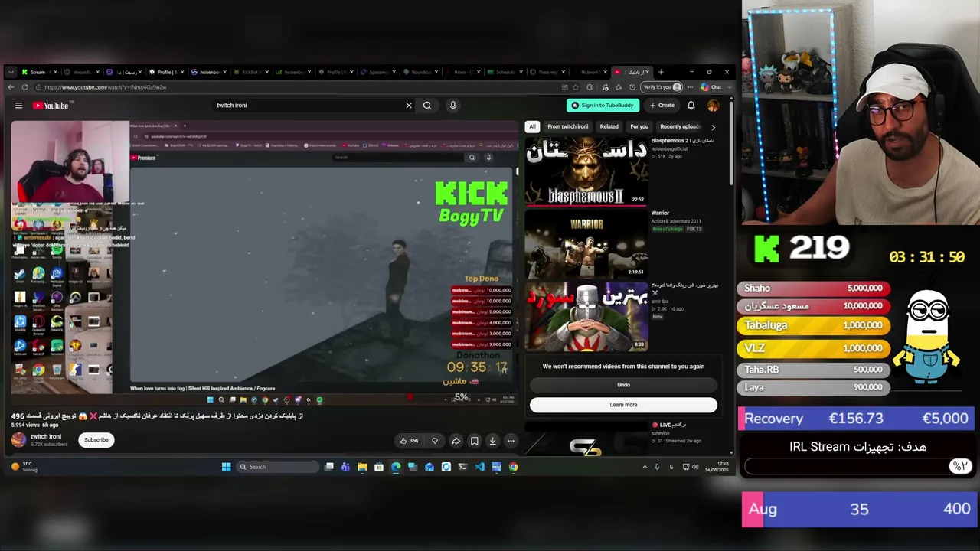Reload the YouTube page
Viewport: 980px width, 551px height.
[24, 87]
